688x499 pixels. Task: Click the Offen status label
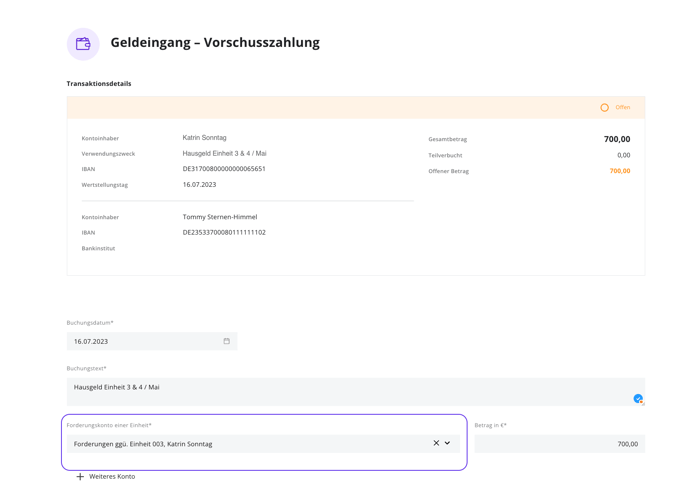click(x=623, y=108)
